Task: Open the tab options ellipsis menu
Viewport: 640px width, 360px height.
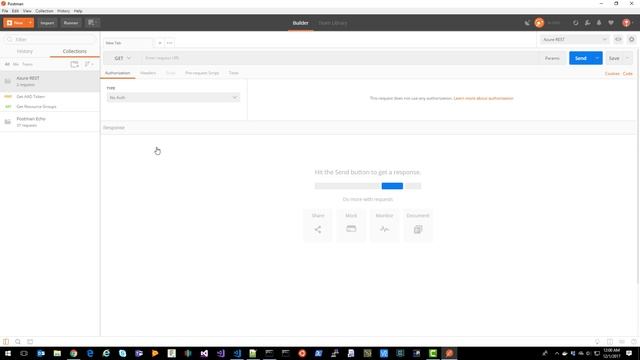Action: 169,43
